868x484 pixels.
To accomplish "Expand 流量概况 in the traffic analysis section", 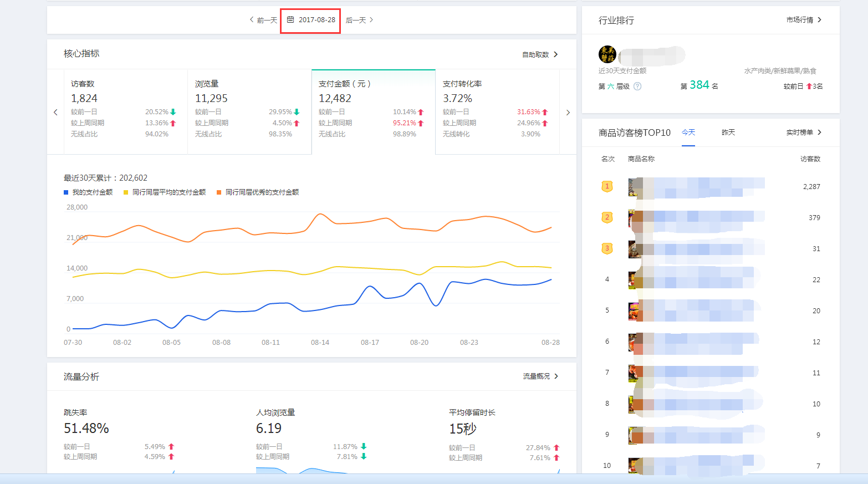I will pyautogui.click(x=540, y=376).
